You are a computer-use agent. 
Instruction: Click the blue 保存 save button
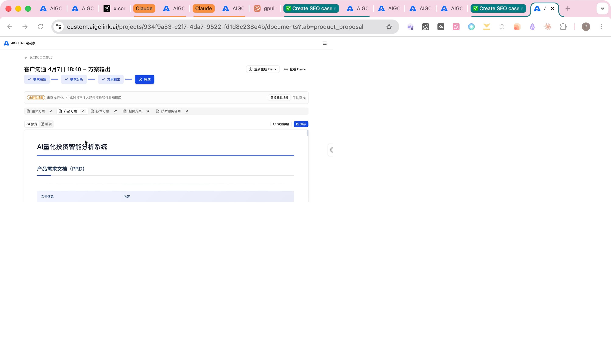tap(301, 124)
